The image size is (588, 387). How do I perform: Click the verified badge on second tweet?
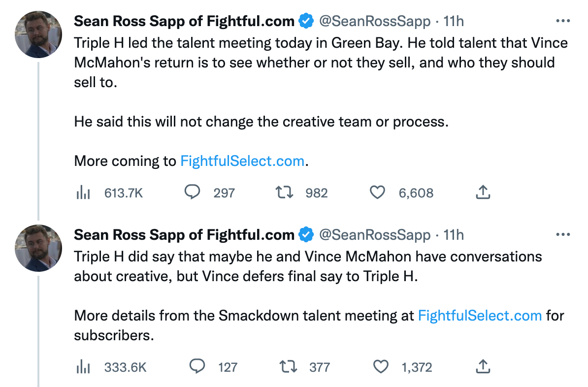[x=306, y=235]
